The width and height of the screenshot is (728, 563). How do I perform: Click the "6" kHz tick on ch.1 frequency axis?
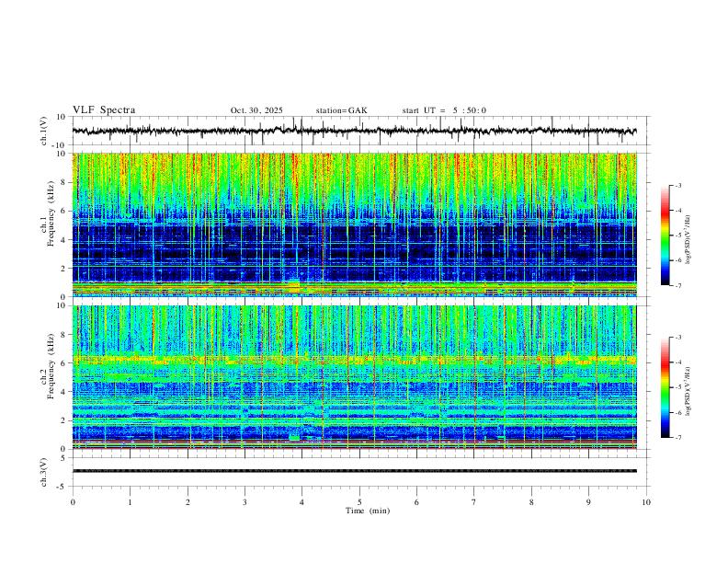click(x=63, y=211)
